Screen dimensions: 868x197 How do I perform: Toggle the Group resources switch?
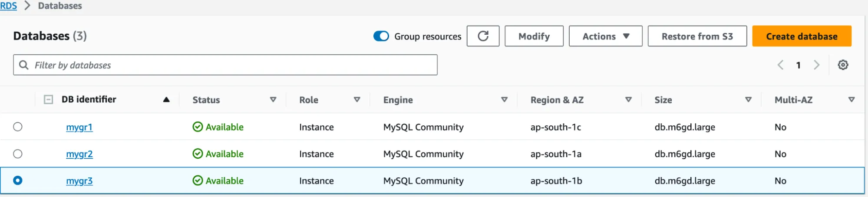[x=381, y=36]
